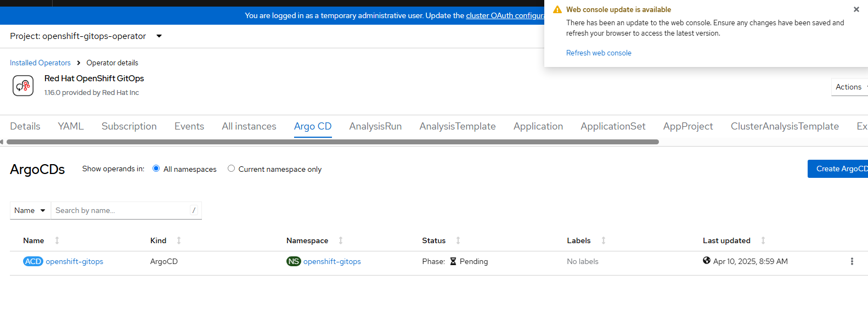
Task: Expand the Actions dropdown menu
Action: [850, 87]
